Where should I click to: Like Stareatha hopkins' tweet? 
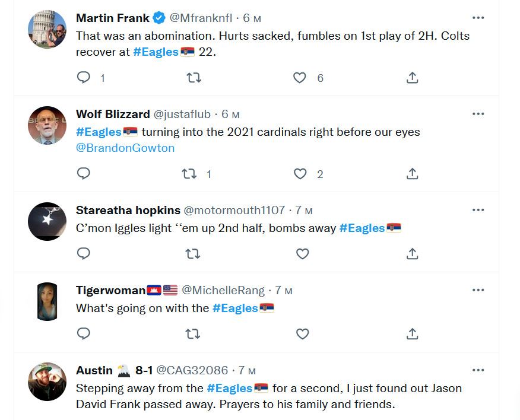point(302,253)
